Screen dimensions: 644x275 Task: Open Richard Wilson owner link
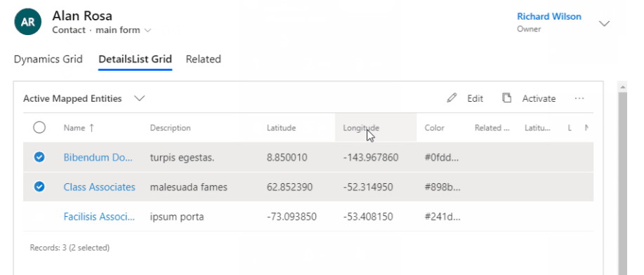(549, 16)
